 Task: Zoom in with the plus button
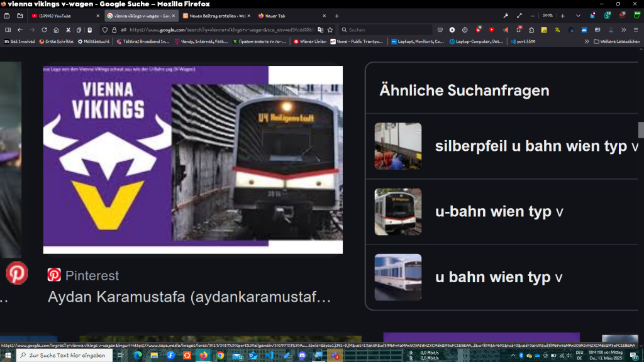tap(563, 16)
